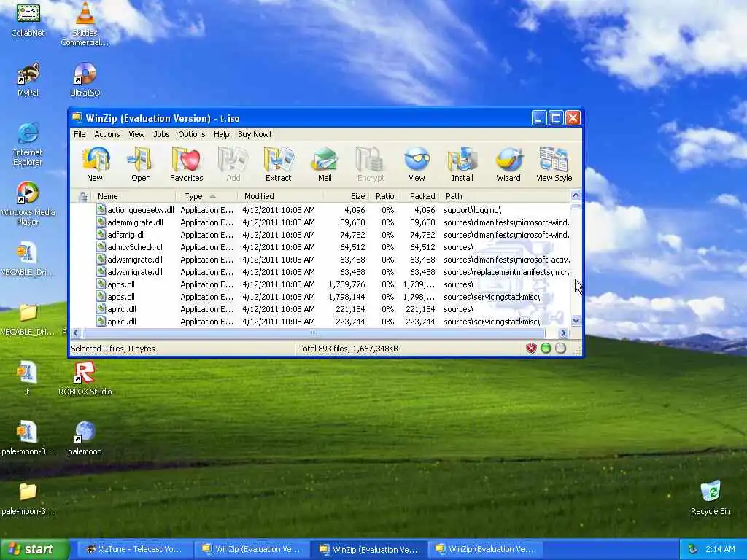Viewport: 747px width, 560px height.
Task: Click the red shield status bar icon
Action: (x=531, y=349)
